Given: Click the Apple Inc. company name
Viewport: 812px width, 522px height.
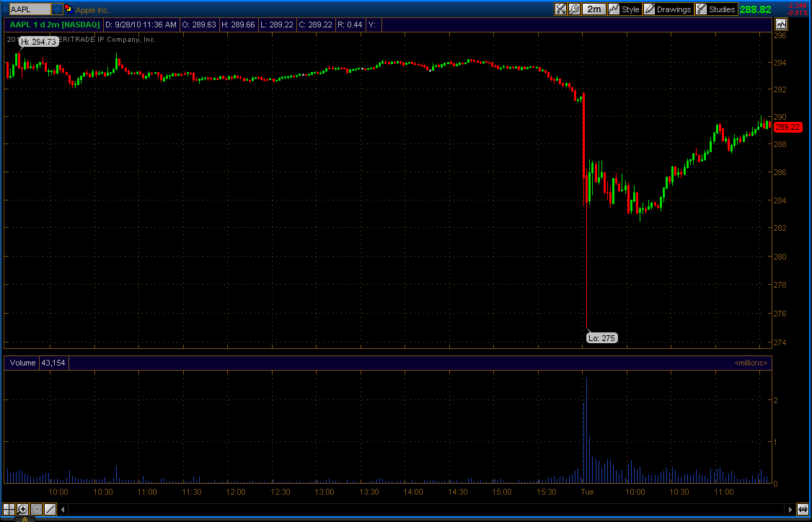Looking at the screenshot, I should point(93,10).
